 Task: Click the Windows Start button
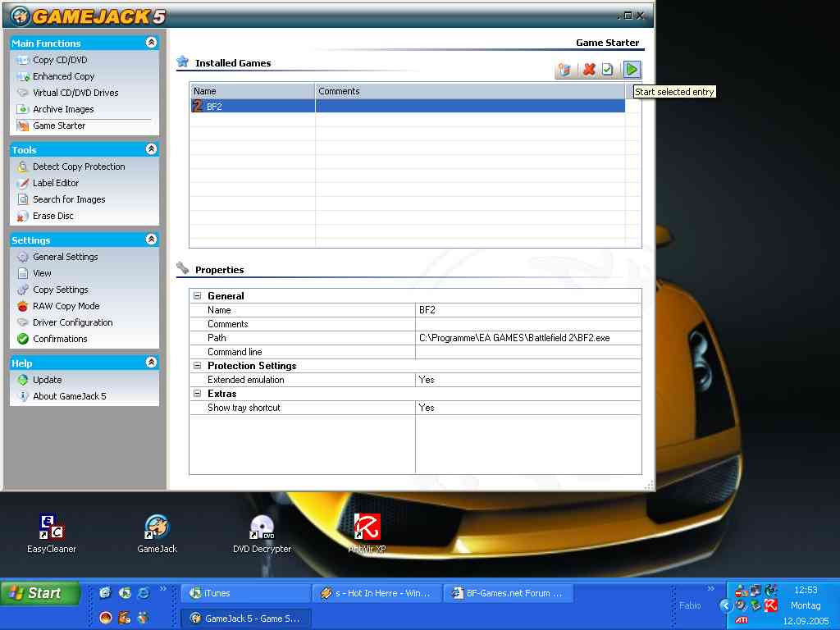[x=40, y=593]
